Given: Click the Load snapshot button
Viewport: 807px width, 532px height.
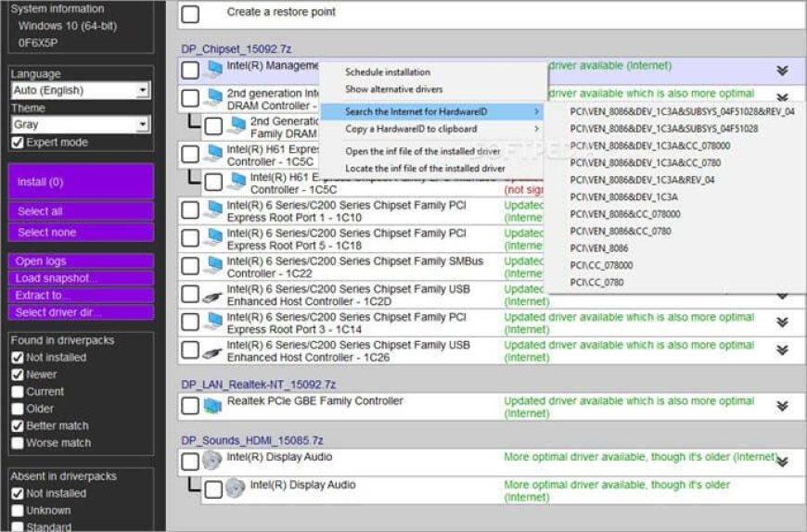Looking at the screenshot, I should point(81,278).
